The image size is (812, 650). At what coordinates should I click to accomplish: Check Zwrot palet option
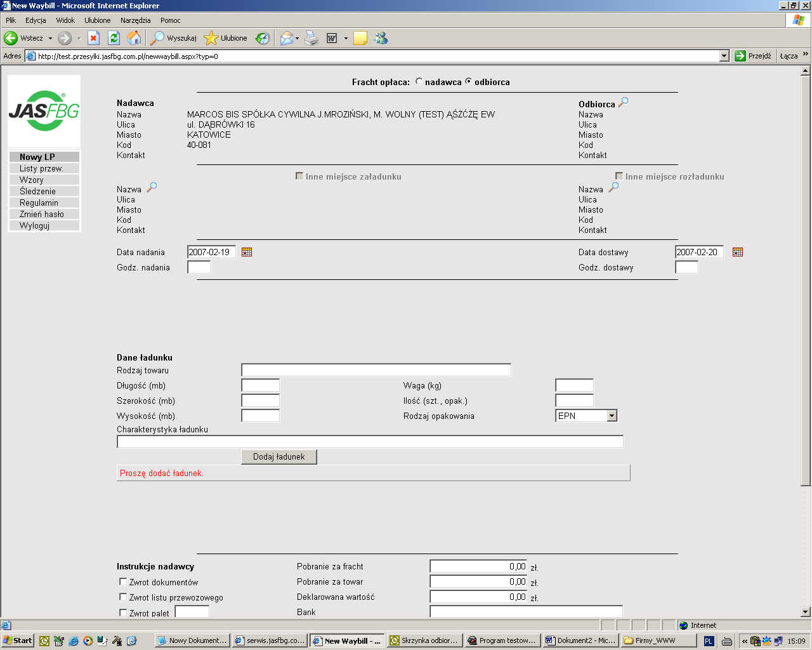tap(123, 613)
